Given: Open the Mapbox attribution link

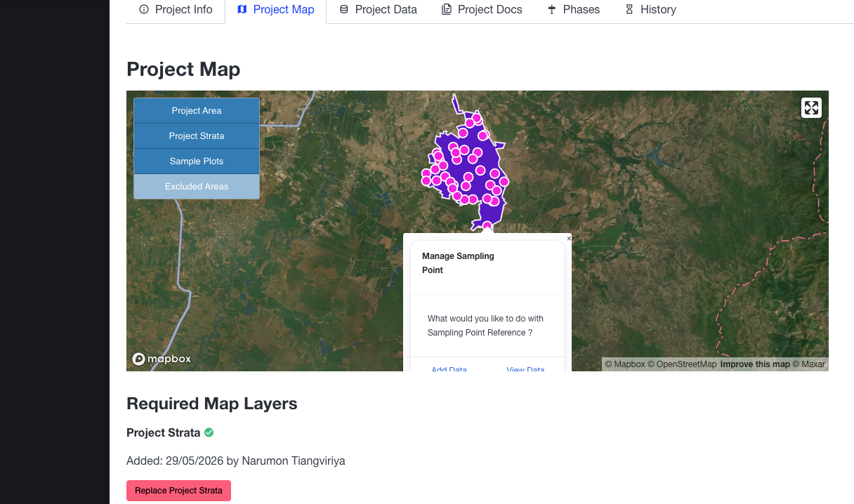Looking at the screenshot, I should [625, 364].
